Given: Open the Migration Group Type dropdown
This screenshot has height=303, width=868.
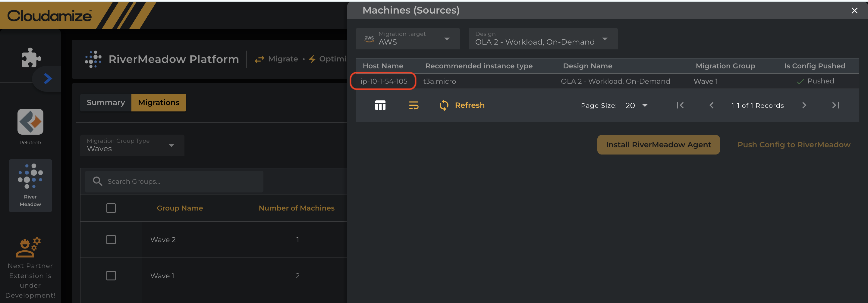Looking at the screenshot, I should 132,145.
